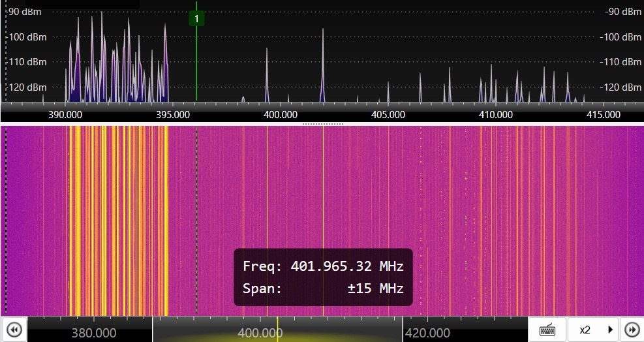Open the keyboard frequency entry icon
The image size is (644, 342).
point(547,330)
